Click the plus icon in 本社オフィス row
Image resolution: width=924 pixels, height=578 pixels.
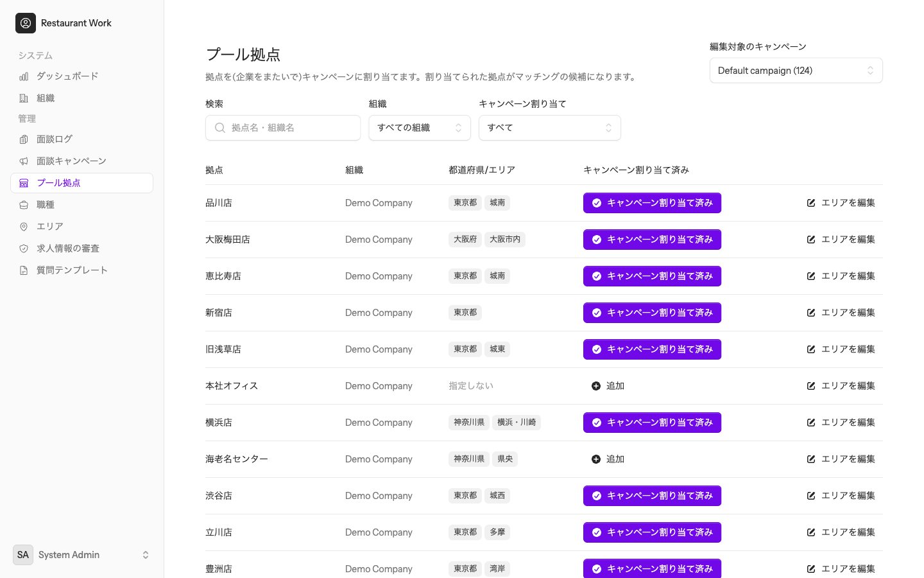coord(596,386)
